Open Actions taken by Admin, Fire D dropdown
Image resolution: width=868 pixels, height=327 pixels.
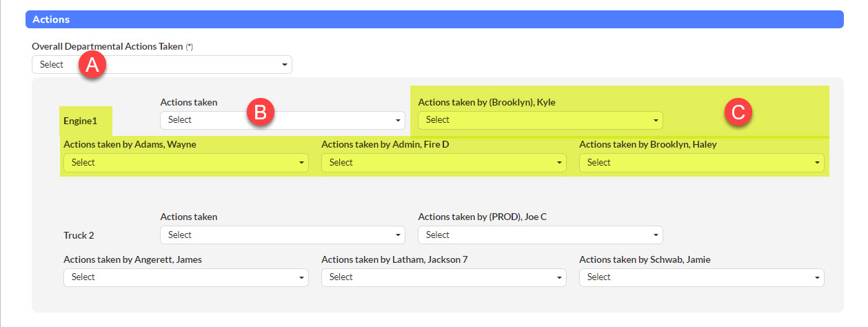click(444, 163)
